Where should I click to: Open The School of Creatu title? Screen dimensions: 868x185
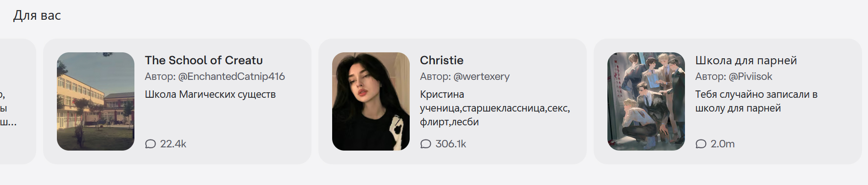click(x=204, y=60)
